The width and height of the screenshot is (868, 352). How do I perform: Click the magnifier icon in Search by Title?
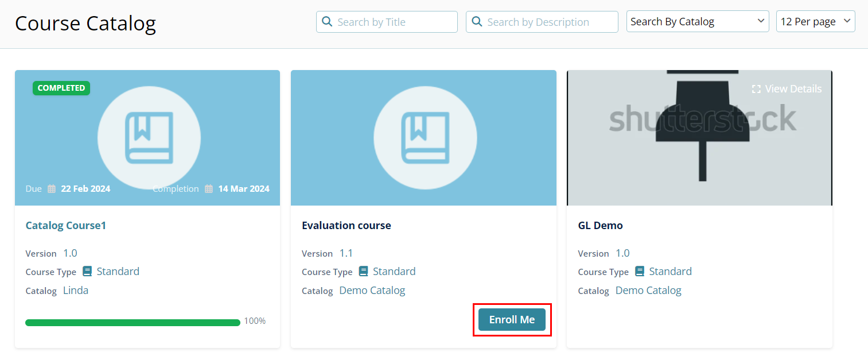327,22
